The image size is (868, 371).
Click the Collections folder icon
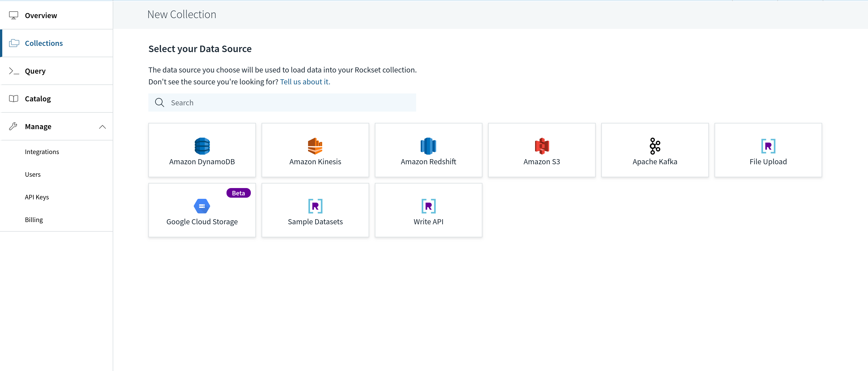point(14,43)
